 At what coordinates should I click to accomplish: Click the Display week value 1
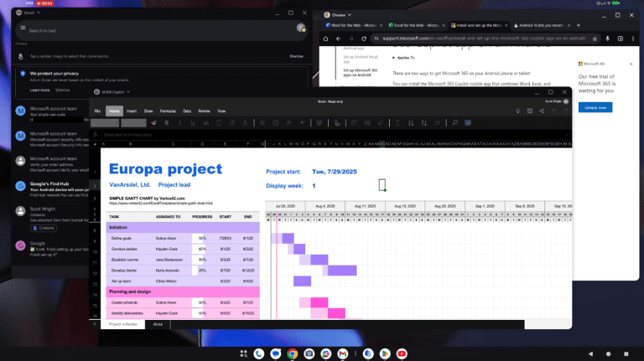click(314, 186)
